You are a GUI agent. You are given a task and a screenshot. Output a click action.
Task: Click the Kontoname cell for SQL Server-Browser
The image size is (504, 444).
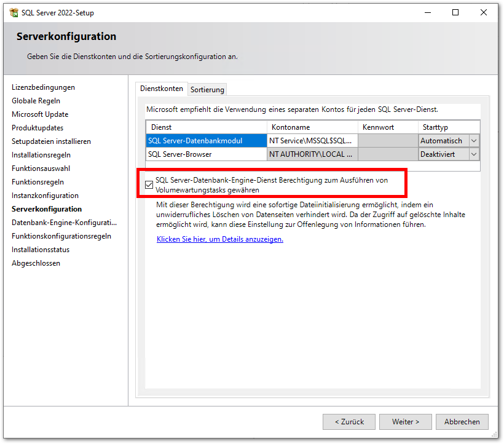pyautogui.click(x=312, y=154)
